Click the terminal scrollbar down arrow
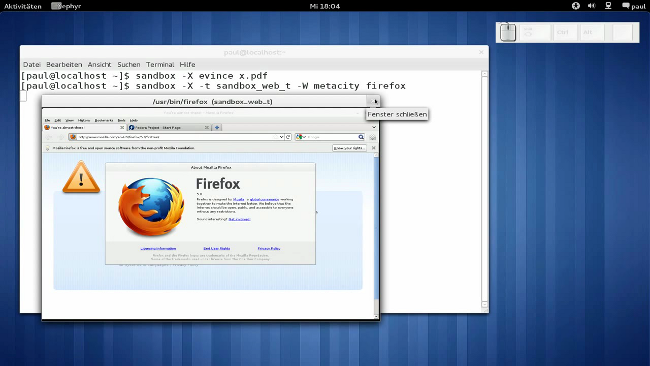 coord(484,305)
